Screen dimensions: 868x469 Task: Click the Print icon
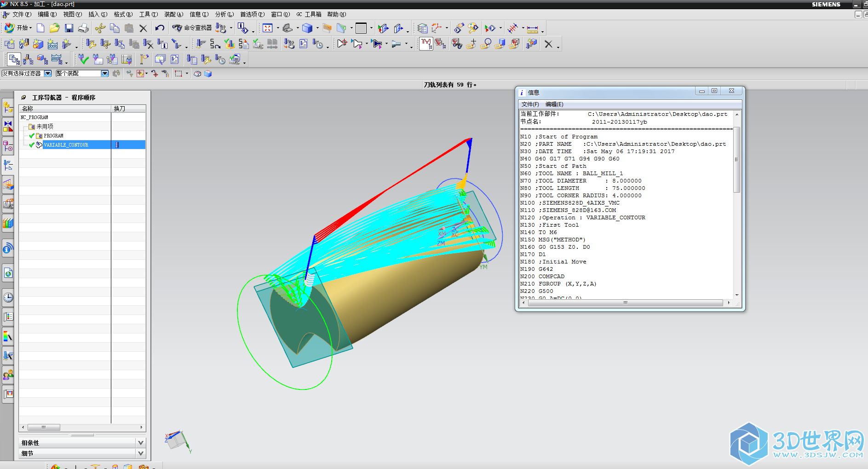pyautogui.click(x=83, y=28)
